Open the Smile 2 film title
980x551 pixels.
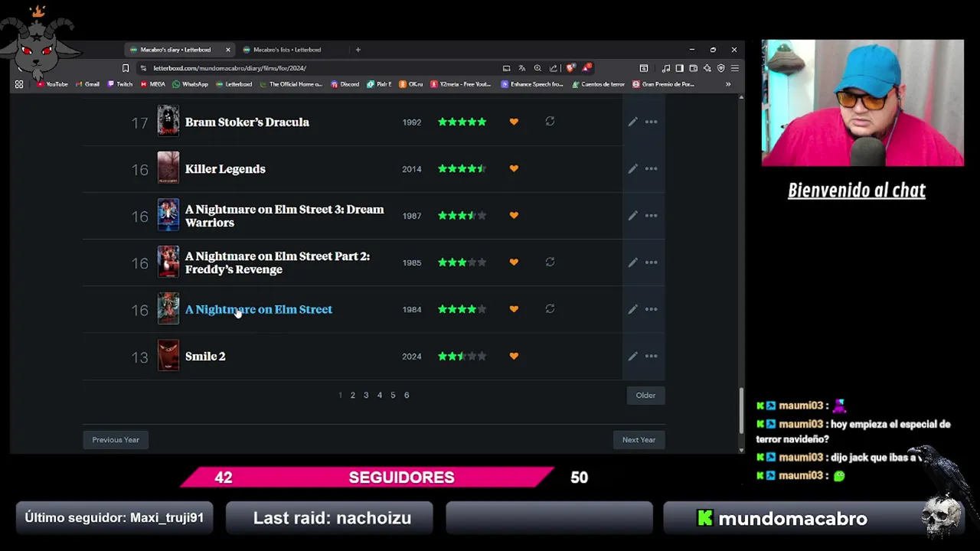tap(205, 356)
